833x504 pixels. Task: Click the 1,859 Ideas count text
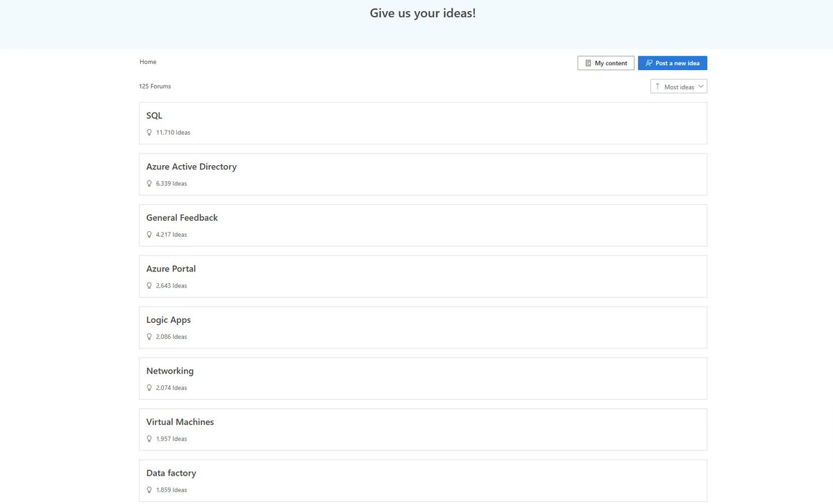171,489
